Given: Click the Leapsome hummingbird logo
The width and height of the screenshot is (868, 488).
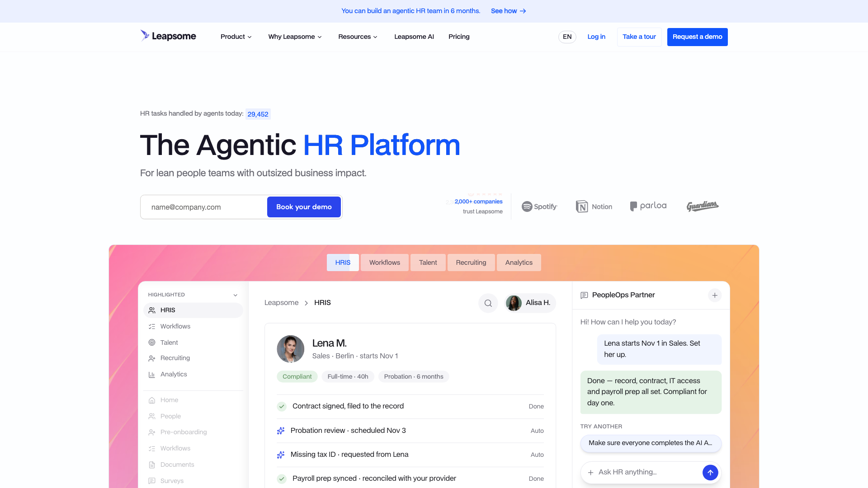Looking at the screenshot, I should pyautogui.click(x=168, y=36).
